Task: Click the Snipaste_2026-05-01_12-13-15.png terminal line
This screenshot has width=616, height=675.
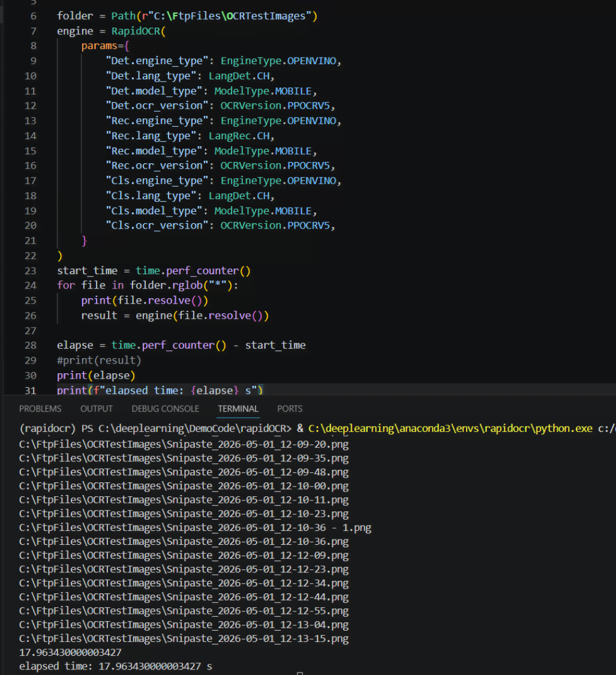Action: coord(184,638)
